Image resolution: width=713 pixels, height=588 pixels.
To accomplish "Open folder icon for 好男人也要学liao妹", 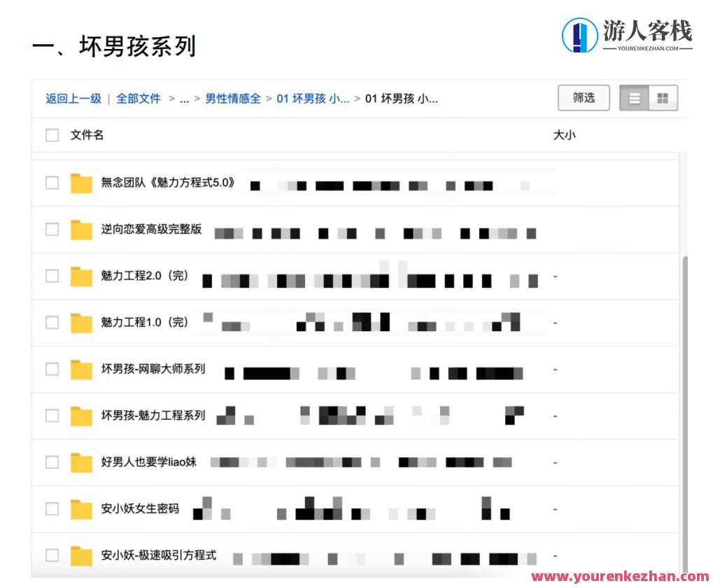I will (81, 463).
